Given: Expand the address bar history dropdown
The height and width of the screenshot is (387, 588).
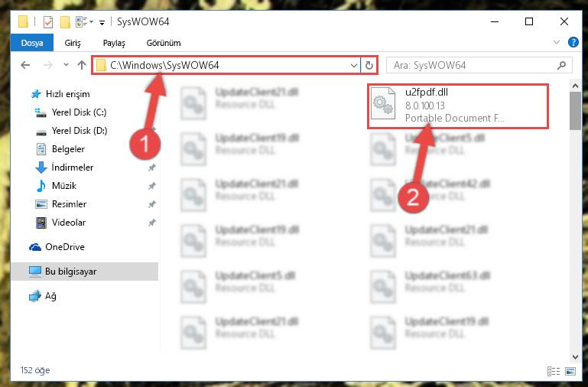Looking at the screenshot, I should pos(353,65).
